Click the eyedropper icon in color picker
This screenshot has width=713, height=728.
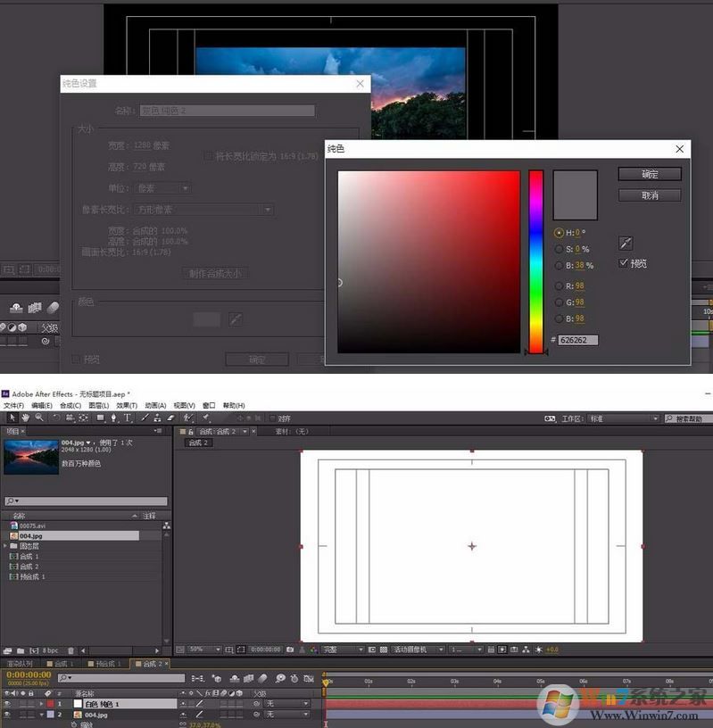(626, 244)
